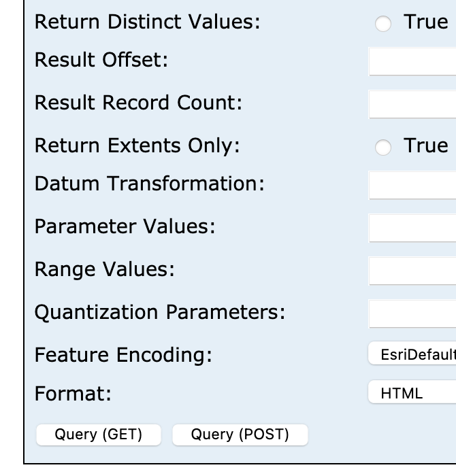Select True for Return Extents Only

click(382, 148)
